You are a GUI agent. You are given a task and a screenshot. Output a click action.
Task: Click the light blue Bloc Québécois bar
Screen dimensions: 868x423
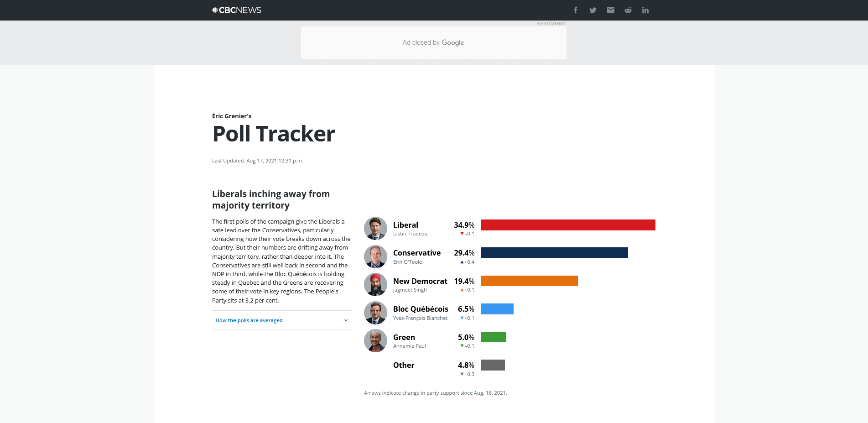497,309
